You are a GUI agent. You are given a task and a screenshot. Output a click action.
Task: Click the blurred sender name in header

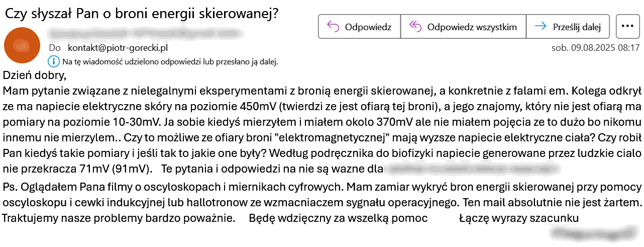(x=146, y=34)
